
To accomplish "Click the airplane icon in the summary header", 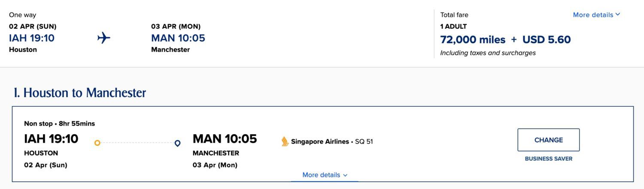I will 104,38.
